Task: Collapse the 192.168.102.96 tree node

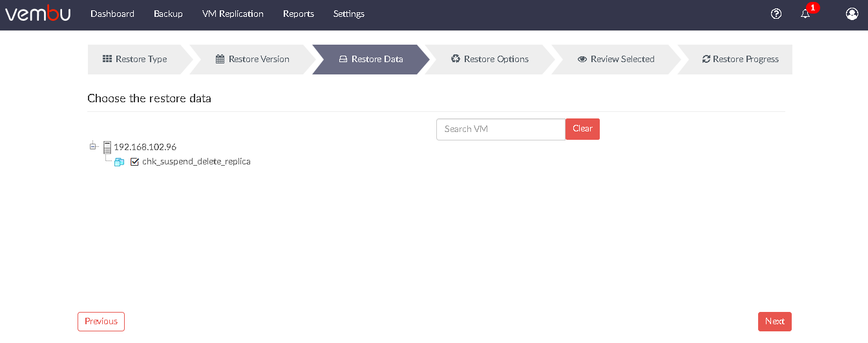Action: pyautogui.click(x=92, y=146)
